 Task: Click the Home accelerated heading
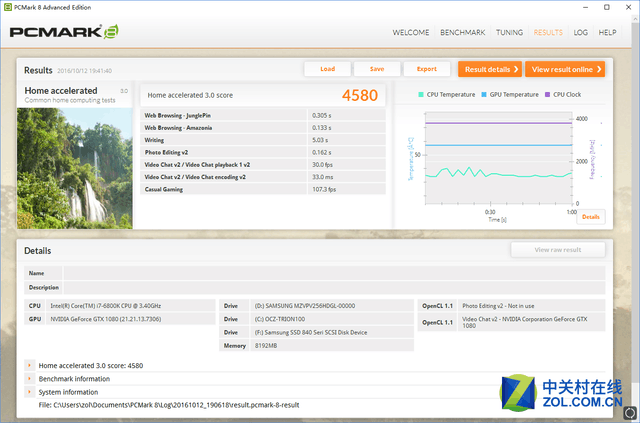coord(61,91)
